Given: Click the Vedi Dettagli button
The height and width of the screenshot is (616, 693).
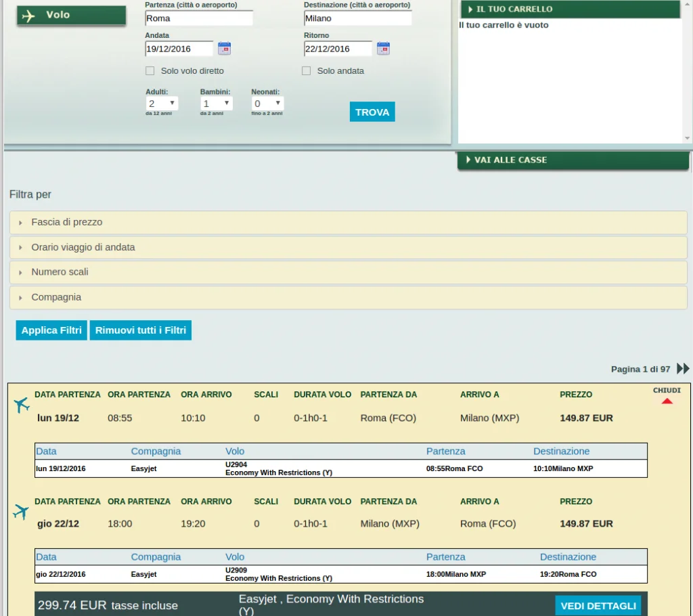Looking at the screenshot, I should 598,605.
